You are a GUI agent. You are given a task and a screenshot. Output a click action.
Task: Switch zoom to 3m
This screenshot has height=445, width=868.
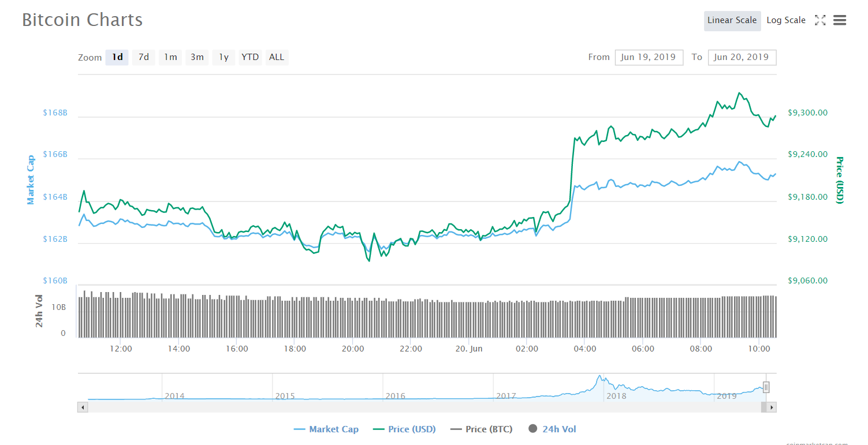pyautogui.click(x=197, y=57)
